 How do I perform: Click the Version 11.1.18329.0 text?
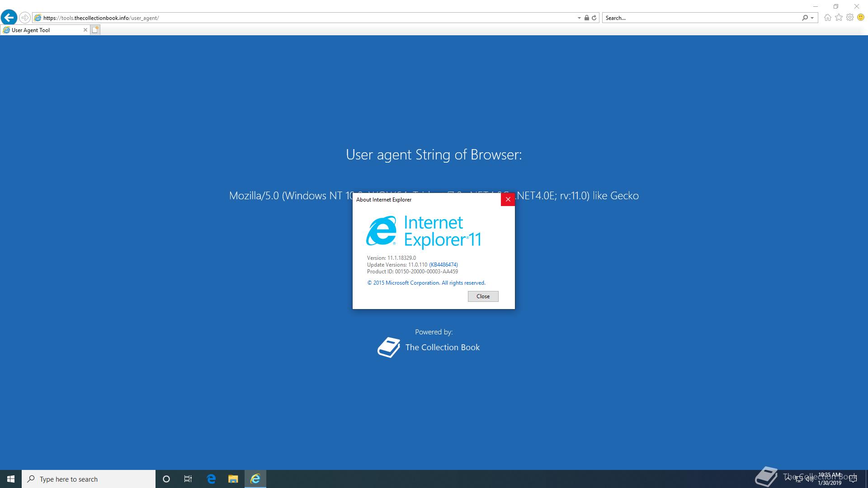(x=392, y=258)
